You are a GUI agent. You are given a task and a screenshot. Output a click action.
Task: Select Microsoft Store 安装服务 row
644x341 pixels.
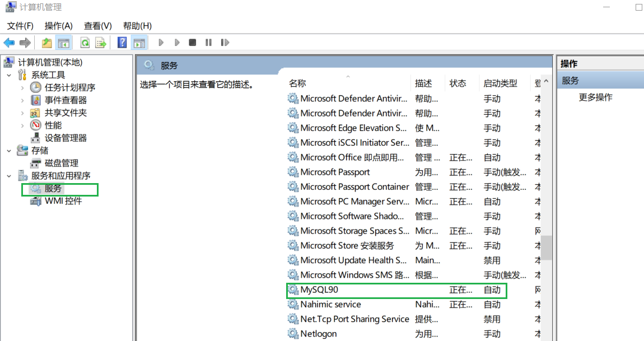click(x=414, y=246)
